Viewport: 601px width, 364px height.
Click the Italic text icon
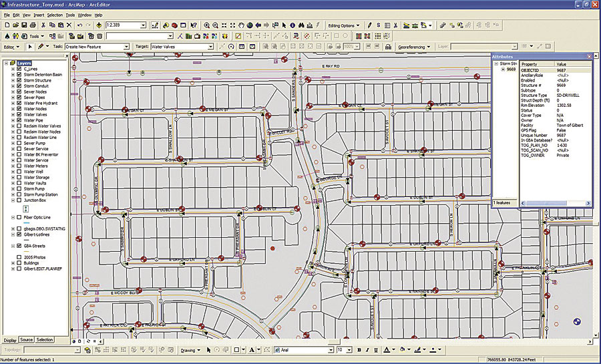click(367, 350)
